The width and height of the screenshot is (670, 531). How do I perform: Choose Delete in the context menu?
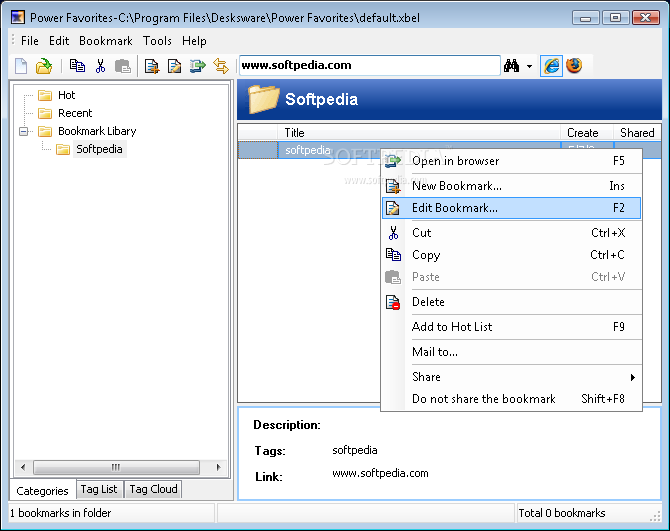click(511, 302)
